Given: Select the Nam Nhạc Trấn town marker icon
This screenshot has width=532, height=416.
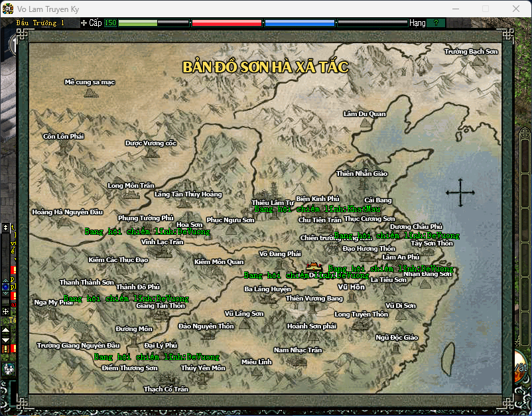Looking at the screenshot, I should 298,361.
